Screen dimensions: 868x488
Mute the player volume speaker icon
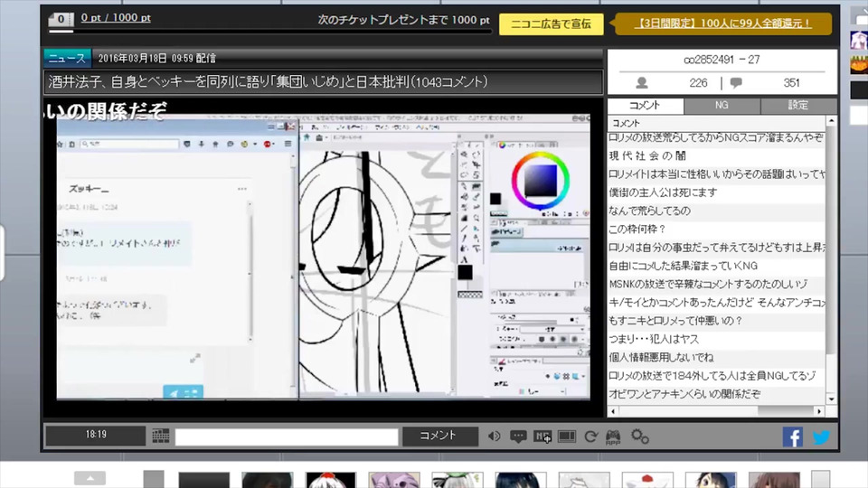(x=494, y=436)
